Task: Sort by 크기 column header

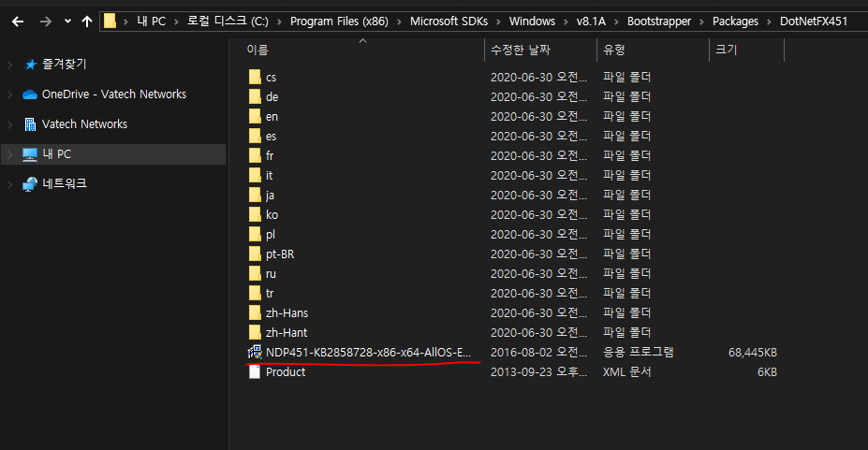Action: (x=727, y=50)
